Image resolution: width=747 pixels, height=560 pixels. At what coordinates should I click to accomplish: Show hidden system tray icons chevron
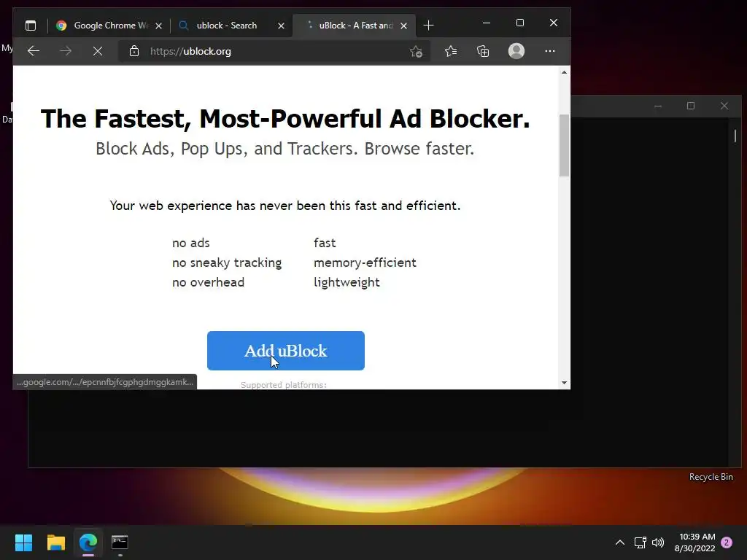coord(620,542)
